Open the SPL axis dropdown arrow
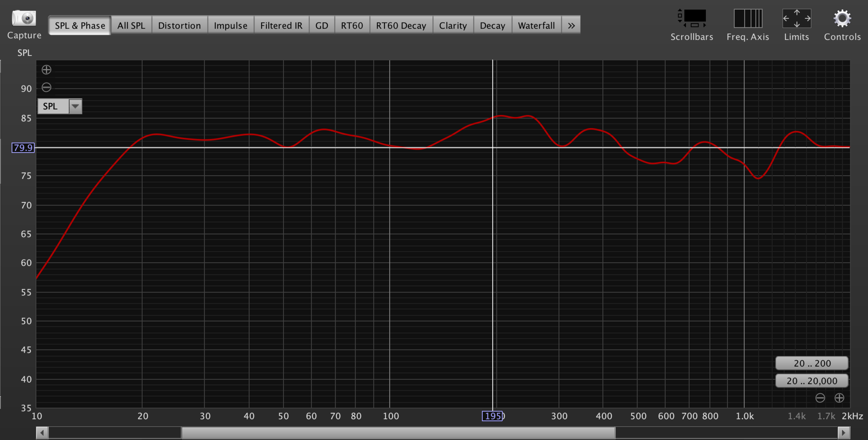The image size is (868, 440). click(x=75, y=106)
